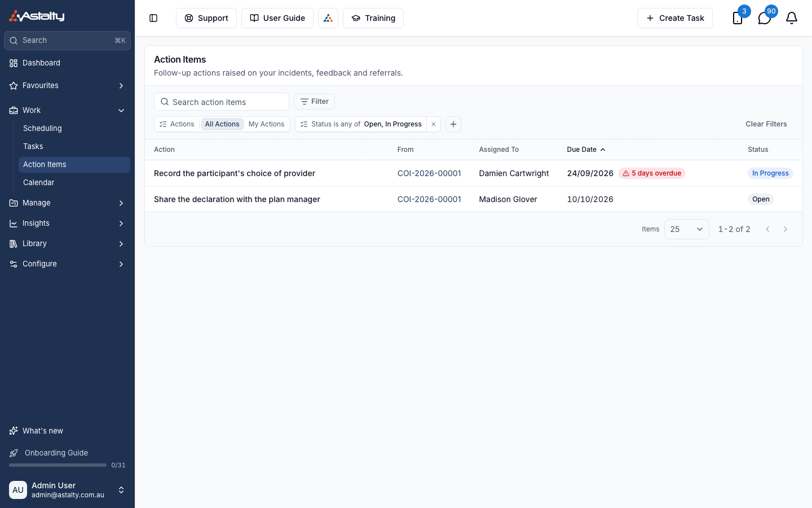Select Action Items in the sidebar
The width and height of the screenshot is (812, 508).
tap(74, 165)
